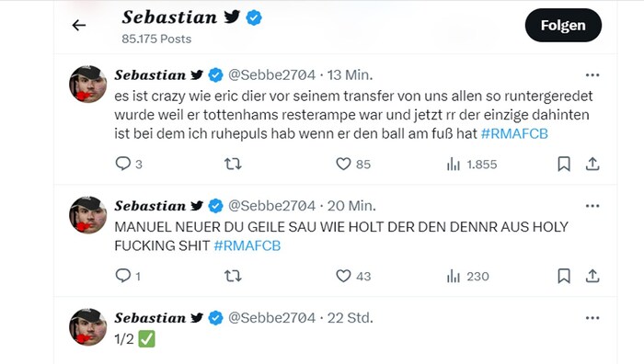Viewport: 644px width, 364px height.
Task: Bookmark the Manuel Neuer tweet
Action: (564, 276)
